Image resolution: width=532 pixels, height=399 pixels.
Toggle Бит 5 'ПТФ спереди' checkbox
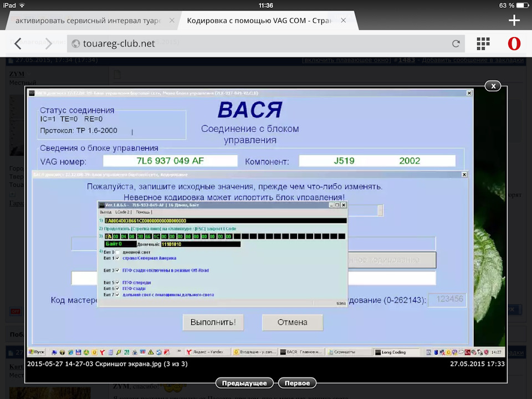coord(117,283)
